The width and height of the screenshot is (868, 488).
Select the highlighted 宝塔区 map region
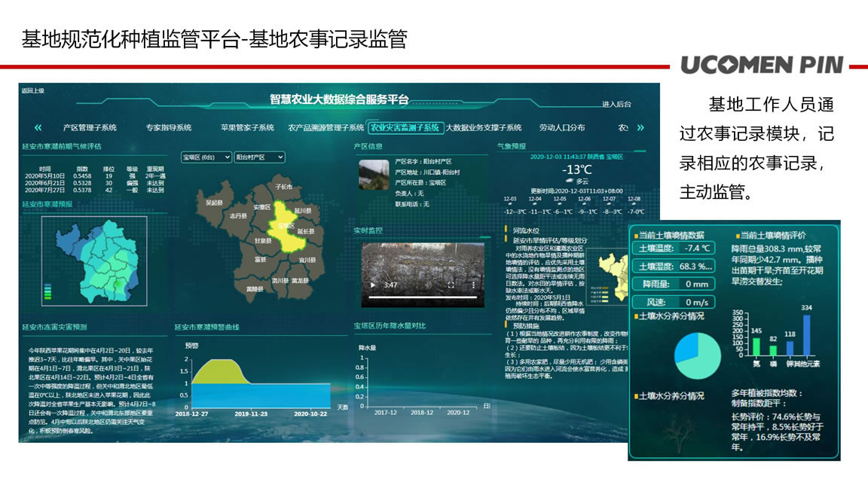[x=288, y=228]
